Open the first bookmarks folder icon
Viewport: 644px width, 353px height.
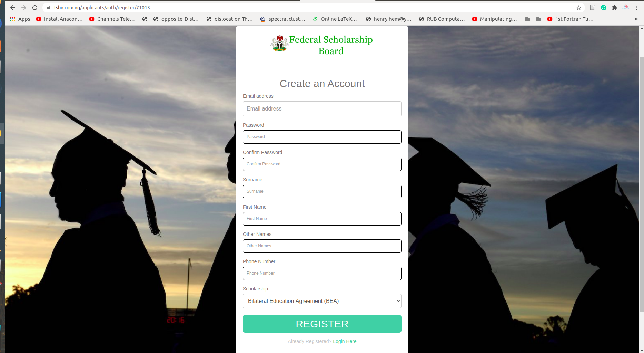pyautogui.click(x=528, y=19)
